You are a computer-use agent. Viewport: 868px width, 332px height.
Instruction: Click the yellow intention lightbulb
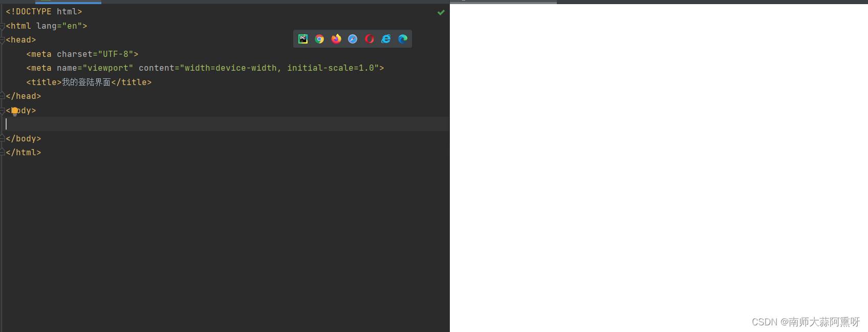[x=15, y=111]
